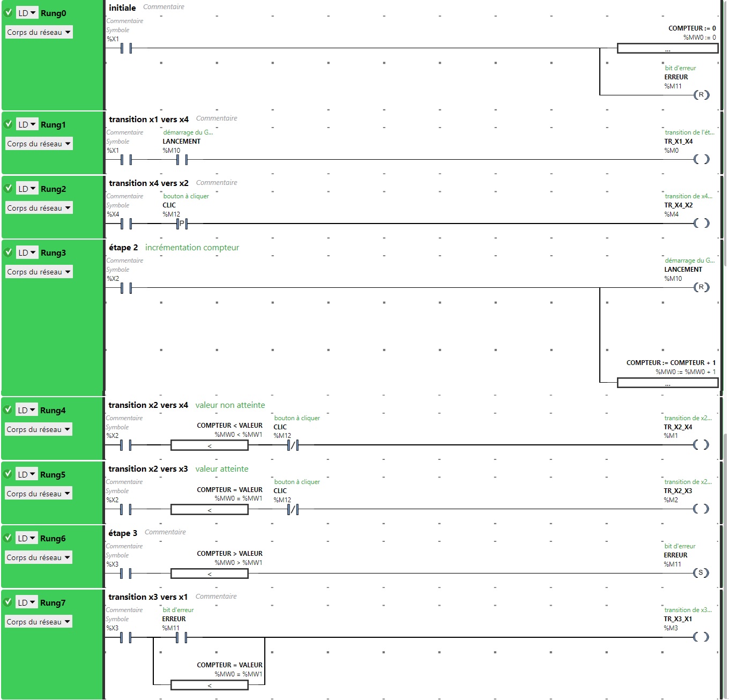This screenshot has width=729, height=700.
Task: Click the CLIC normally-closed contact in Rung4
Action: 293,445
